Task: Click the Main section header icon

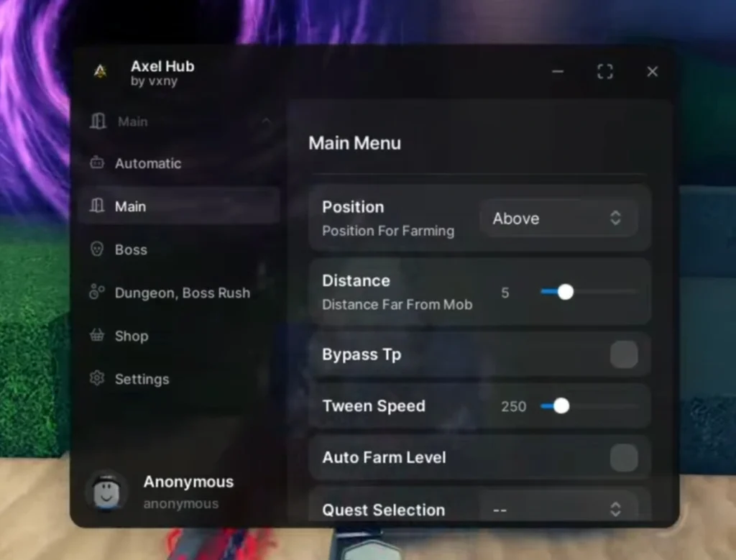Action: (98, 121)
